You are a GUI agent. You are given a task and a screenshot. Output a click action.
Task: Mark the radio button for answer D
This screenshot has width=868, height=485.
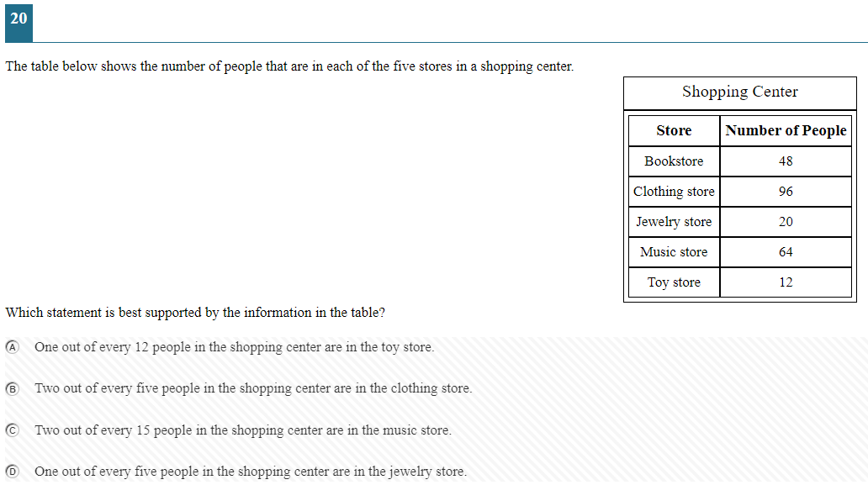12,472
